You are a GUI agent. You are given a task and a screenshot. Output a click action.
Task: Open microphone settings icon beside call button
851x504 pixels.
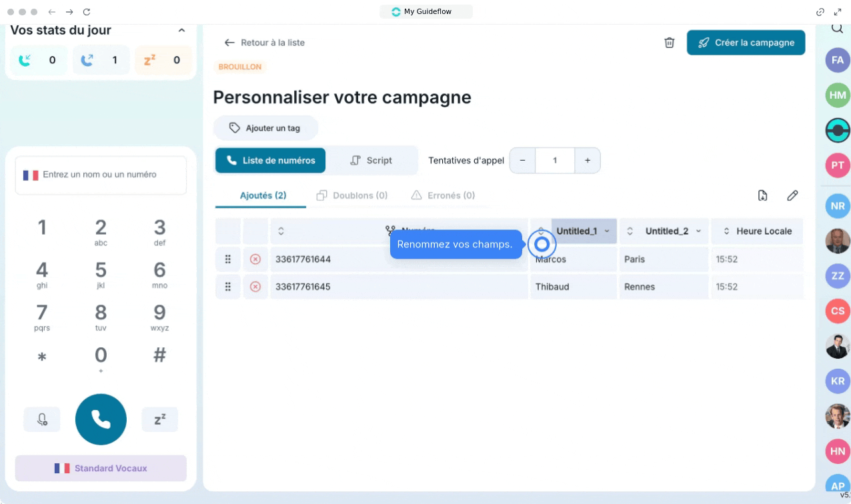tap(42, 419)
